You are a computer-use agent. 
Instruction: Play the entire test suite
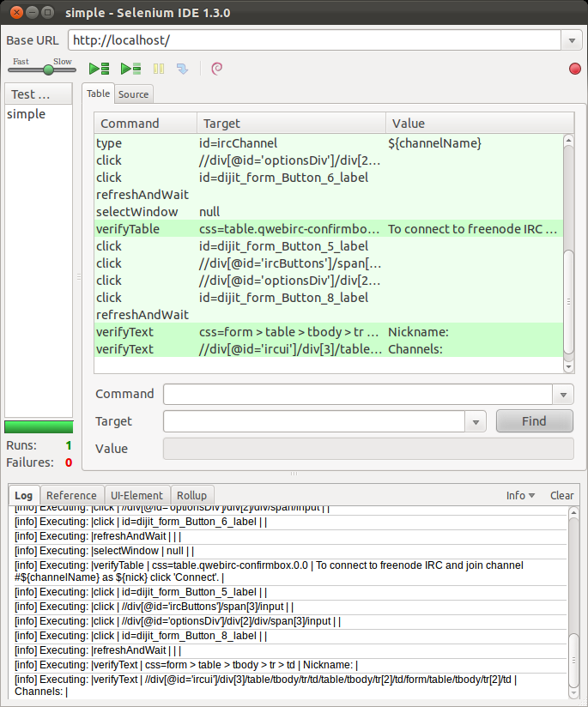[x=99, y=69]
